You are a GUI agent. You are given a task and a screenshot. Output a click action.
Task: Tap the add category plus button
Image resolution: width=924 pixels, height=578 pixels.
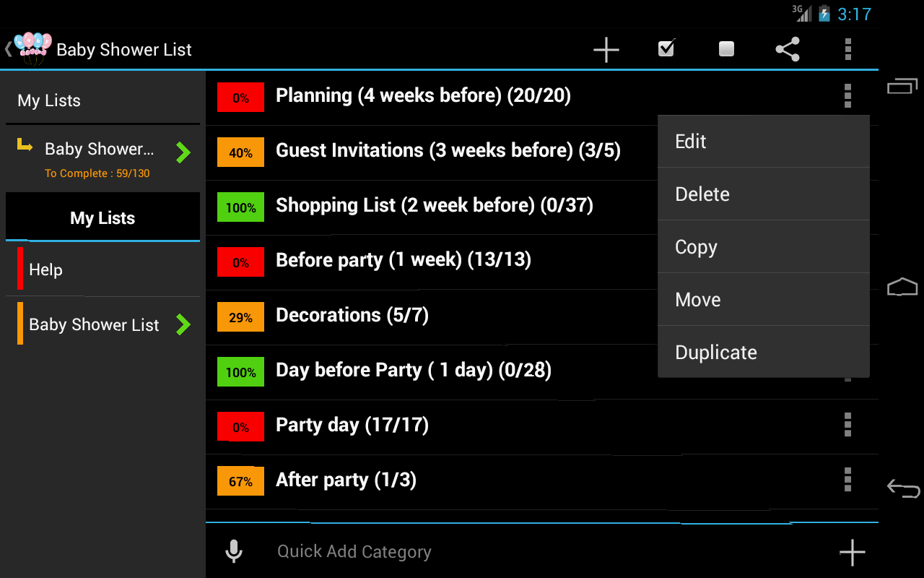852,552
